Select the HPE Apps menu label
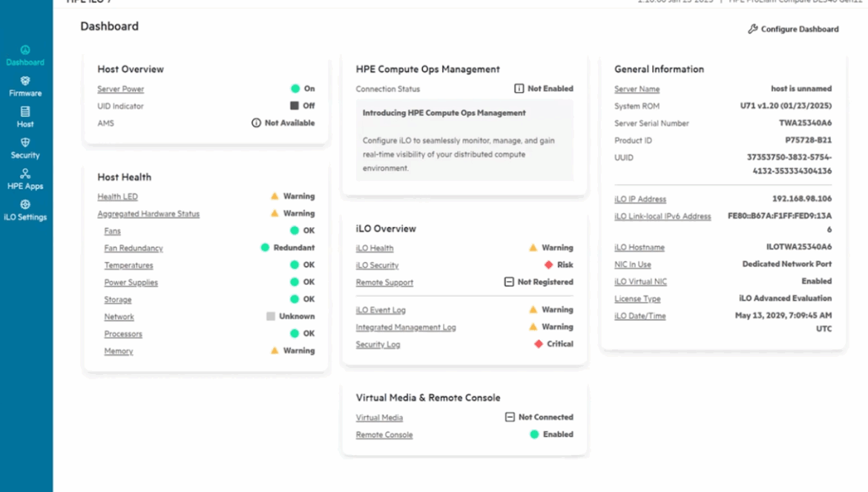868x492 pixels. pyautogui.click(x=25, y=186)
